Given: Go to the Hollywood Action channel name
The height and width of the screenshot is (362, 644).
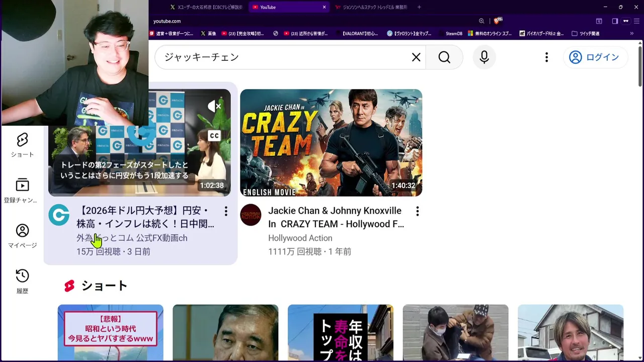Looking at the screenshot, I should [300, 238].
